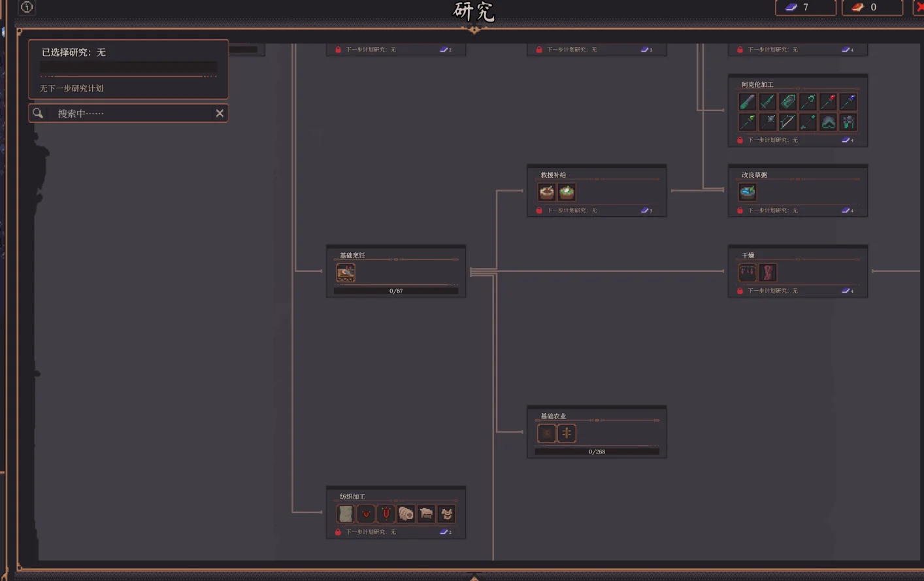
Task: Open the info icon beside the title
Action: [27, 7]
